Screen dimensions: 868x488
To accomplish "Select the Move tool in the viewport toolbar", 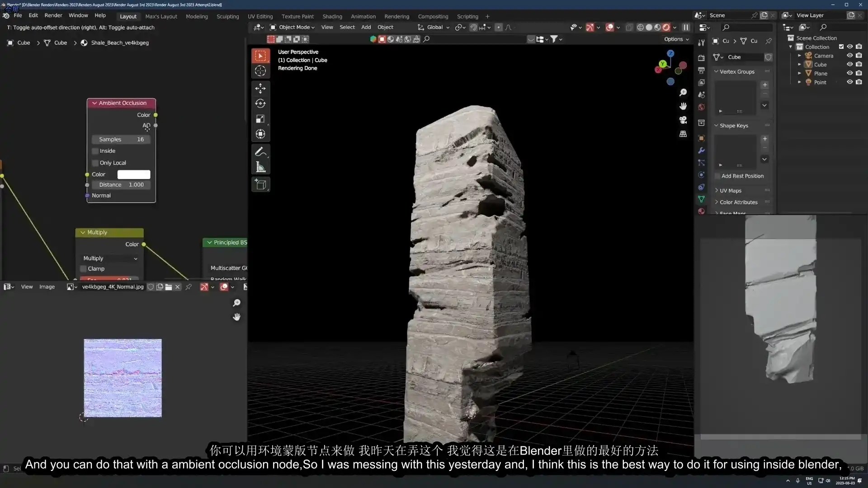I will (x=261, y=89).
